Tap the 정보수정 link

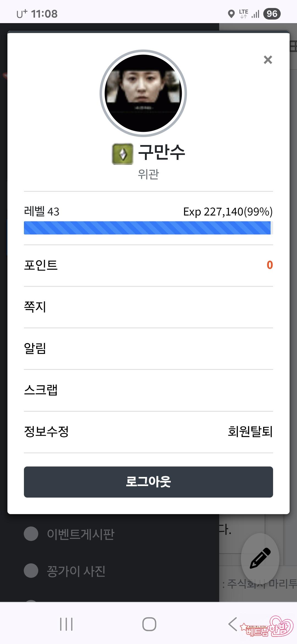(x=46, y=432)
